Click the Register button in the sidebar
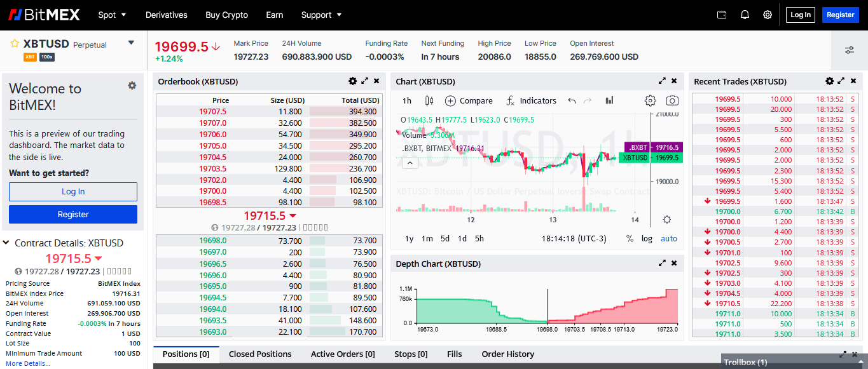Viewport: 868px width, 369px height. pyautogui.click(x=72, y=214)
